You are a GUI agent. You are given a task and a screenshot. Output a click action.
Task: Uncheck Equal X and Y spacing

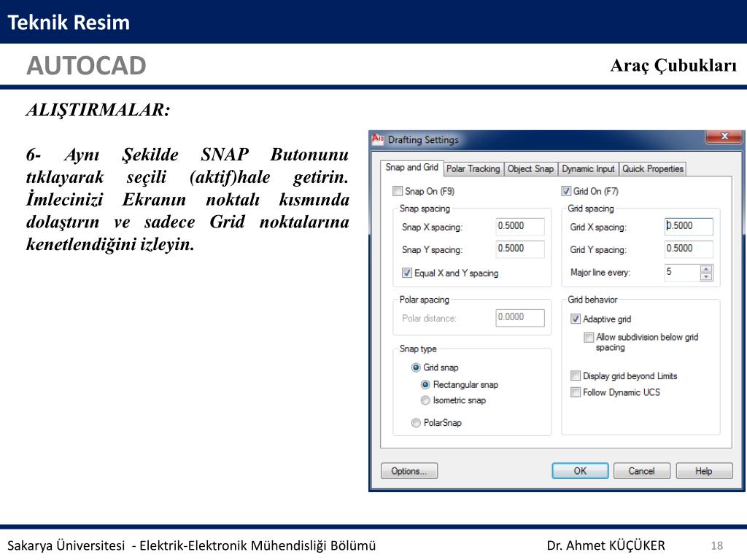tap(407, 273)
